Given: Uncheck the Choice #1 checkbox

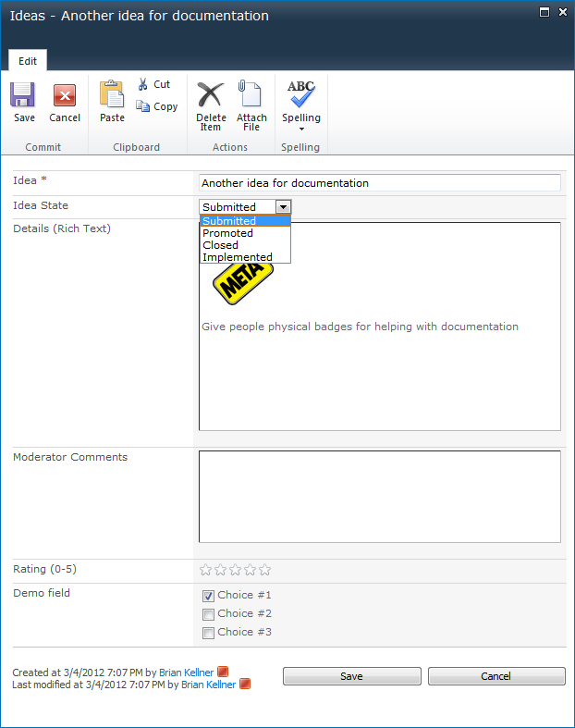Looking at the screenshot, I should coord(209,596).
